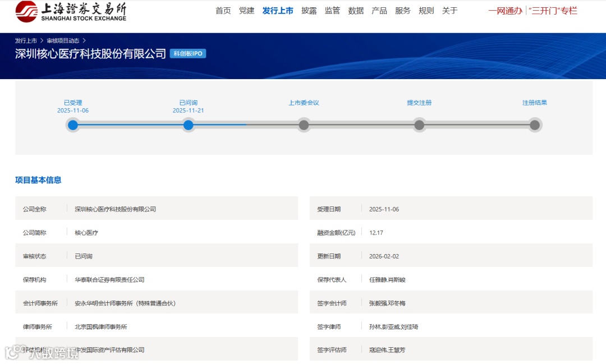Open the 关于 menu item
606x364 pixels.
[x=450, y=11]
